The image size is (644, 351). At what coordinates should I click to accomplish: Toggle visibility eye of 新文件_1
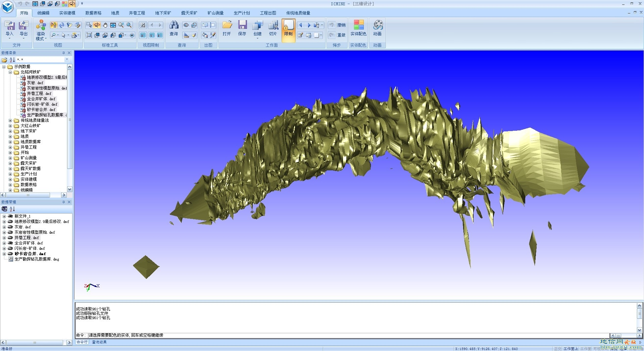(x=10, y=216)
